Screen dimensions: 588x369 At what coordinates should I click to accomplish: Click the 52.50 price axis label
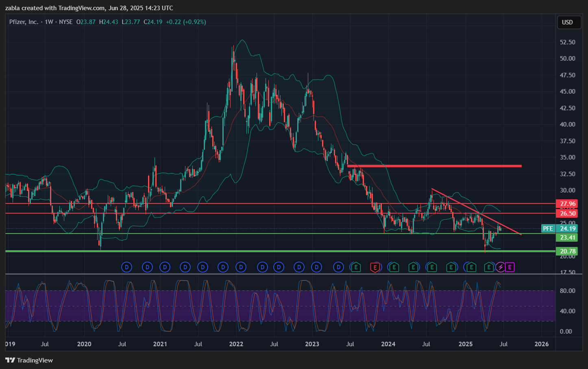click(568, 42)
